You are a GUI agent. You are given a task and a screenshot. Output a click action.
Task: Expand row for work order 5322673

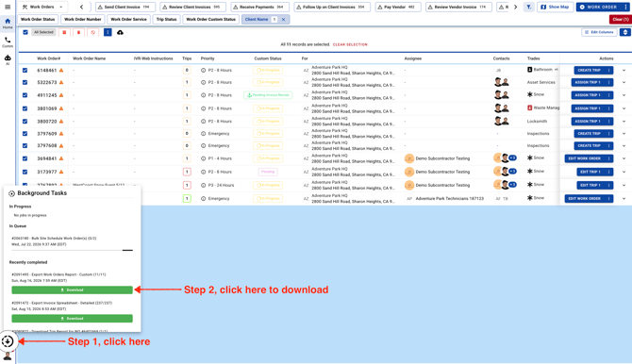click(624, 82)
